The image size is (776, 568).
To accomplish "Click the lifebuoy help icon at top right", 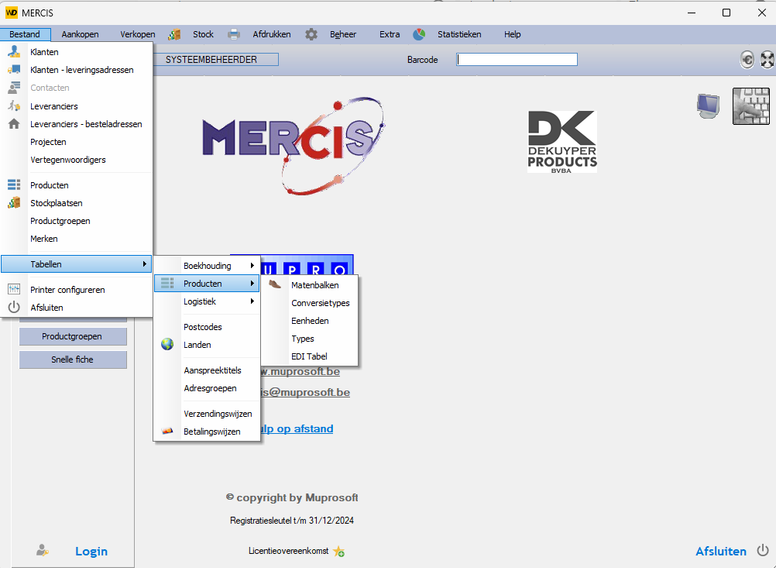I will tap(767, 60).
